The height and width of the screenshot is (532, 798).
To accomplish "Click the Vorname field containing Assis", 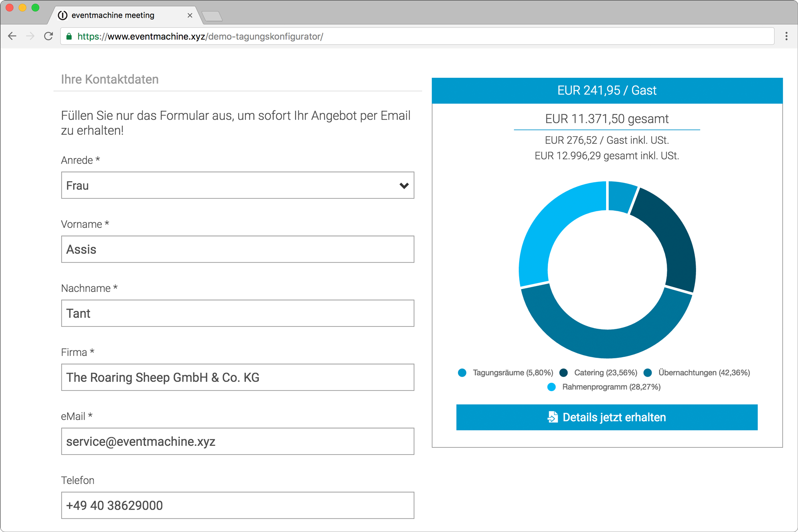I will pos(237,249).
